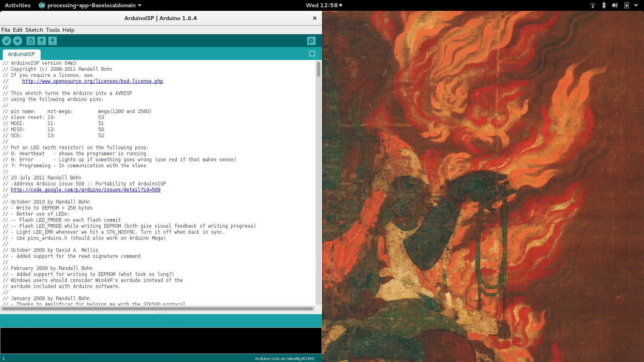
Task: Open the processing-app-Baselocaldomain app menu
Action: [90, 5]
